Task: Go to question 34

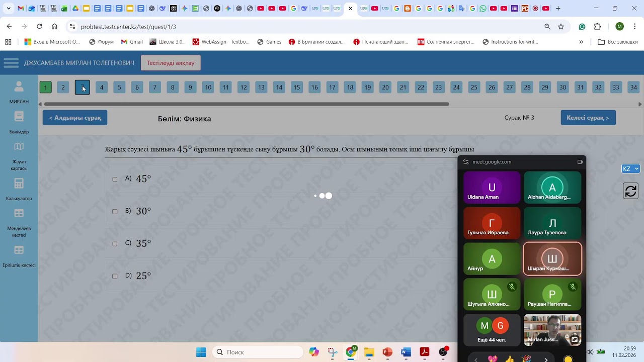Action: click(x=633, y=87)
